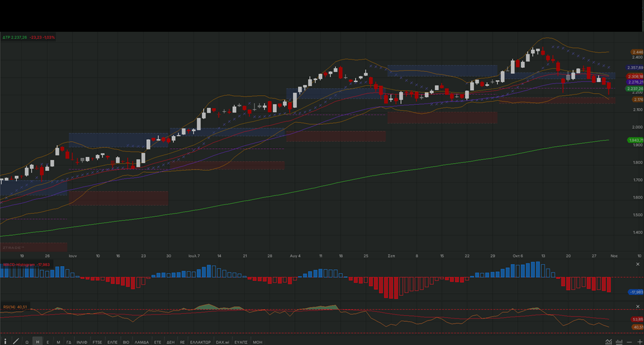Click the ΔΤΡ 2.237,26 symbol label

[15, 37]
